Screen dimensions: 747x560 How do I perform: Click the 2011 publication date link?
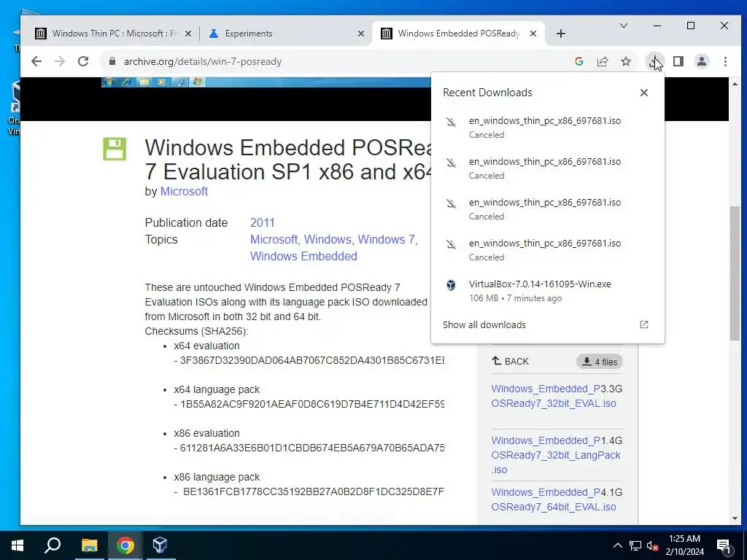263,223
